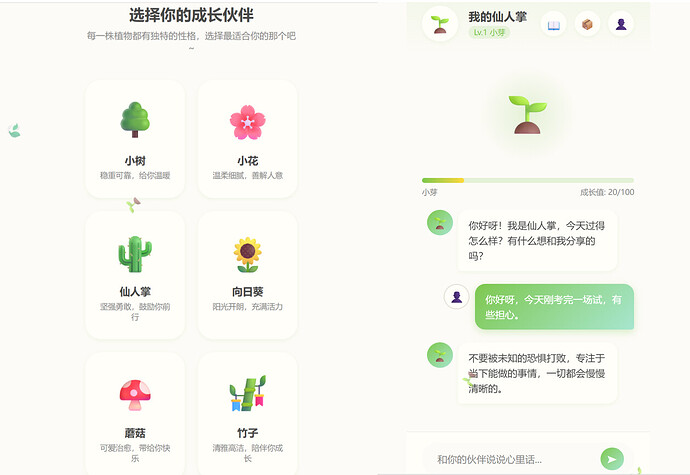Click the 可爱治愈，带给你快乐 description
The height and width of the screenshot is (475, 690).
[135, 453]
